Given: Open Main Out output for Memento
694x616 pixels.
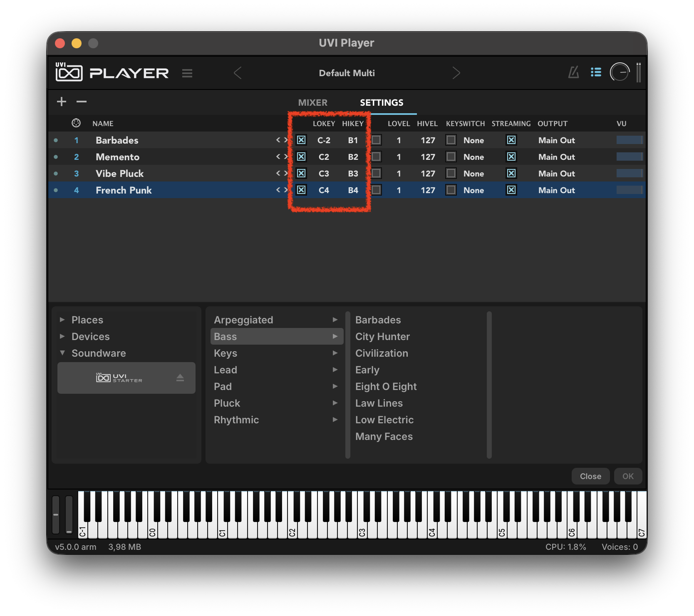Looking at the screenshot, I should coord(556,157).
